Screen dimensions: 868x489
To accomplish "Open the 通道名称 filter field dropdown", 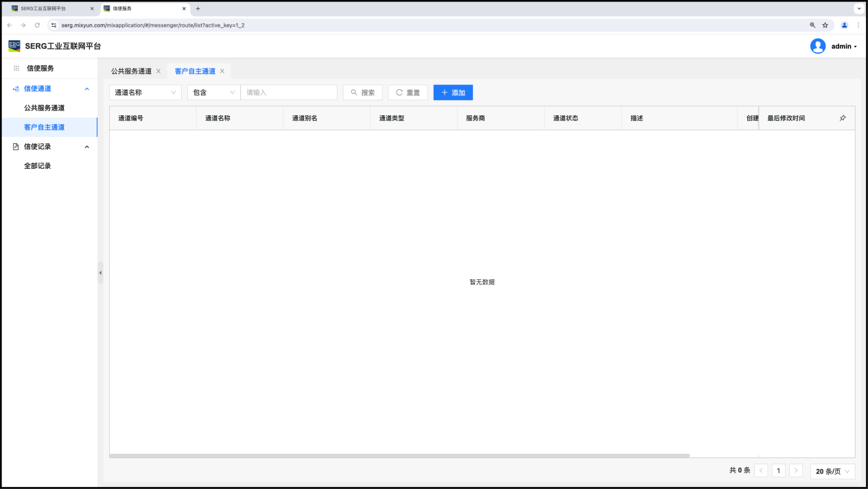I will coord(145,93).
